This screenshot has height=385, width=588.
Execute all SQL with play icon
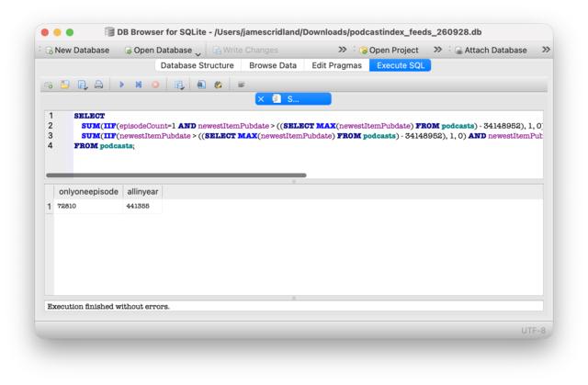pos(121,85)
